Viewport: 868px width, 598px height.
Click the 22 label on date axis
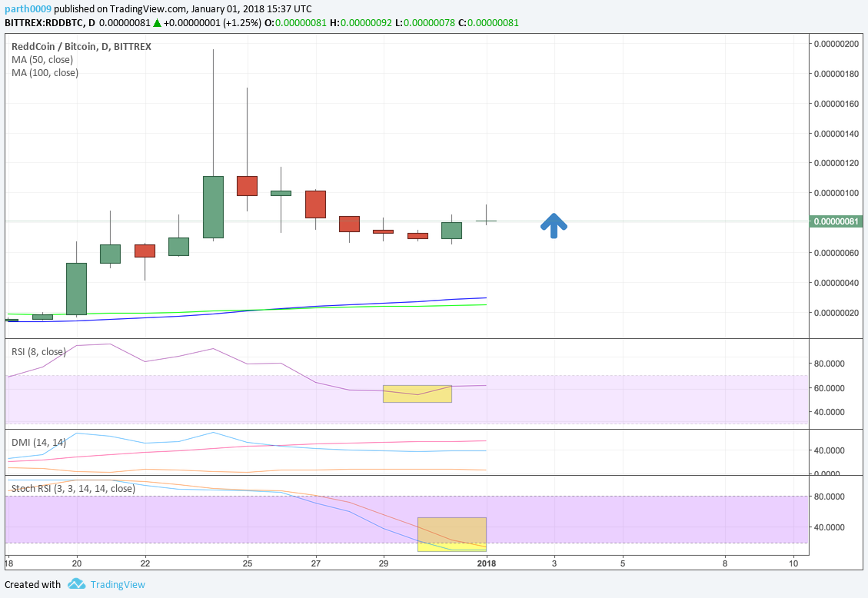145,563
